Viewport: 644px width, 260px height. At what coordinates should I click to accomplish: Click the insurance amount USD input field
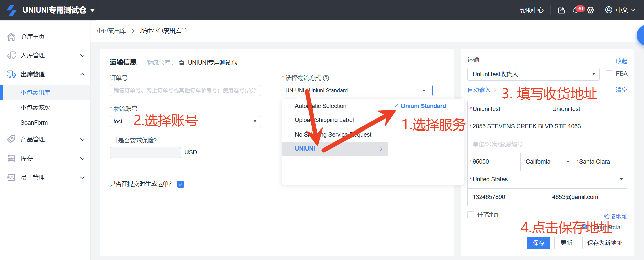point(146,152)
